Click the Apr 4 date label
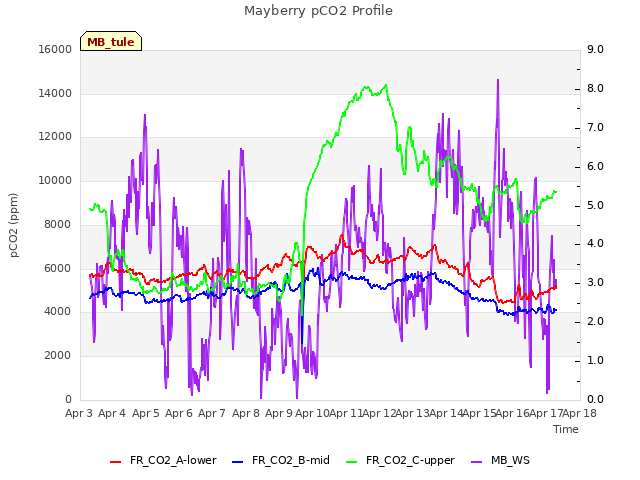Screen dimensions: 640x480 click(x=112, y=413)
